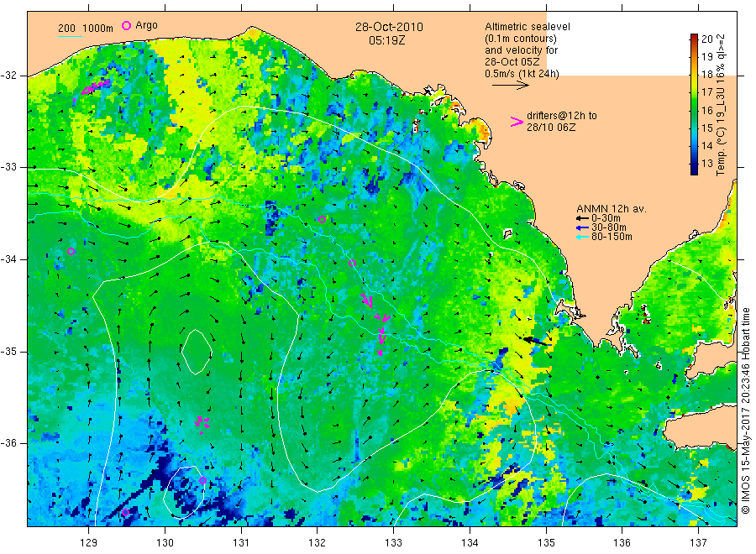Click the 17 tick label on color bar
The width and height of the screenshot is (756, 554).
pyautogui.click(x=706, y=92)
